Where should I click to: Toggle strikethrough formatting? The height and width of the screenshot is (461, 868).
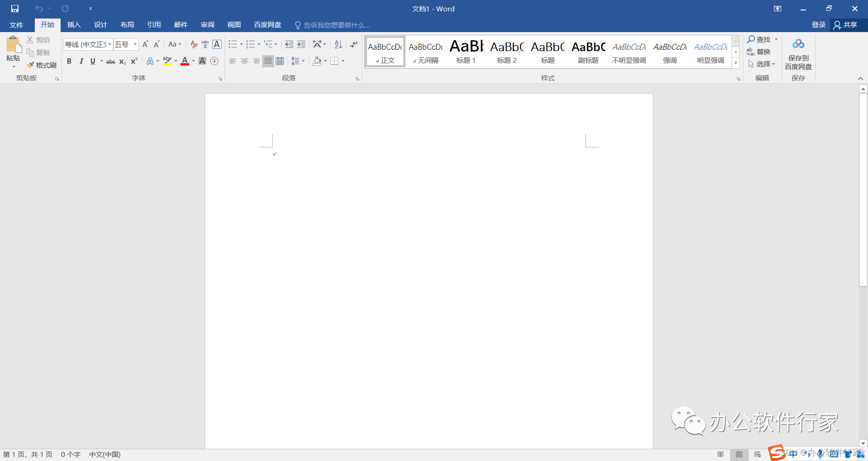111,61
